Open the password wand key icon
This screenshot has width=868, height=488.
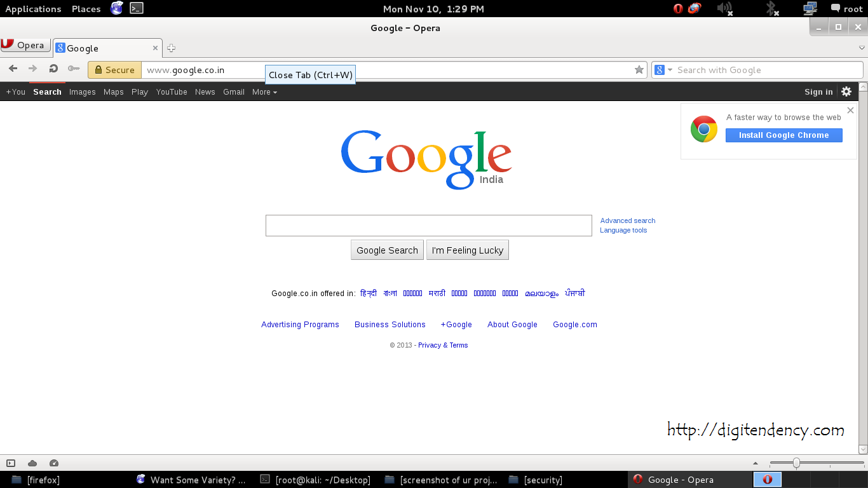(x=74, y=69)
